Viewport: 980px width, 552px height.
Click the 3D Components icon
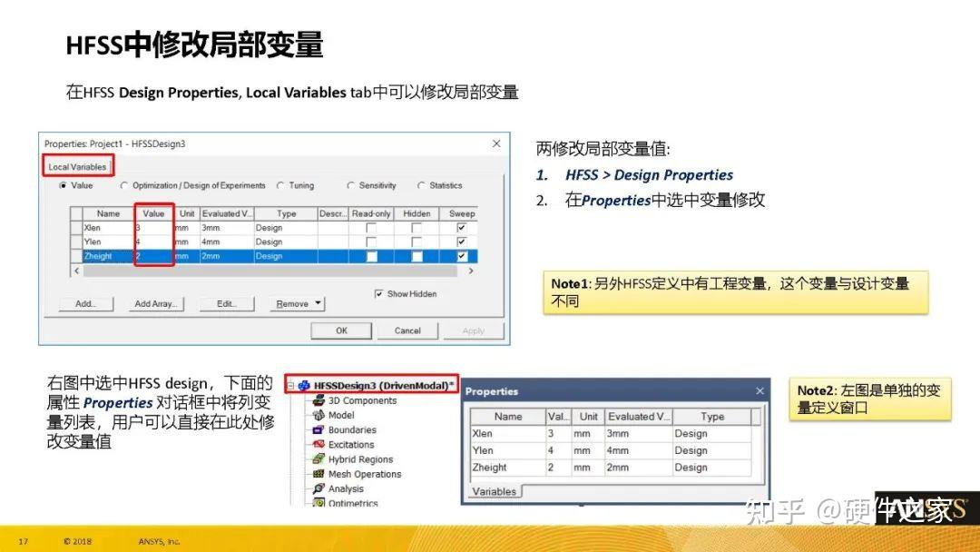tap(318, 400)
